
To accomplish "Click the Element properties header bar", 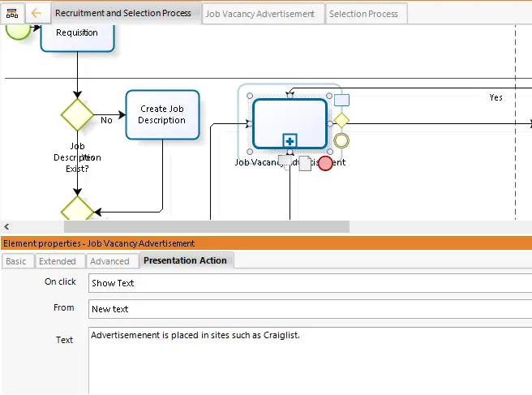I will 266,243.
